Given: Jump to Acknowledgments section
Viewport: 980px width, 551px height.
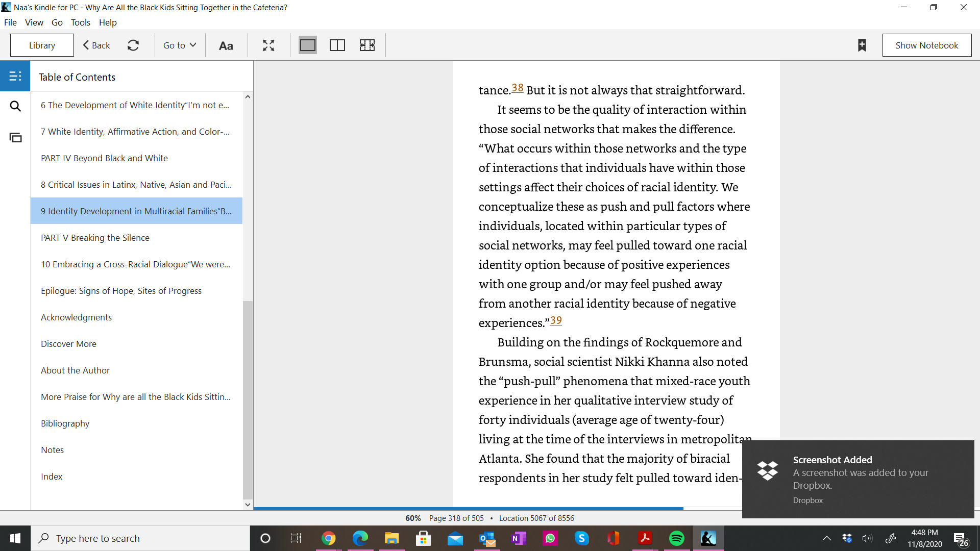Looking at the screenshot, I should tap(136, 317).
